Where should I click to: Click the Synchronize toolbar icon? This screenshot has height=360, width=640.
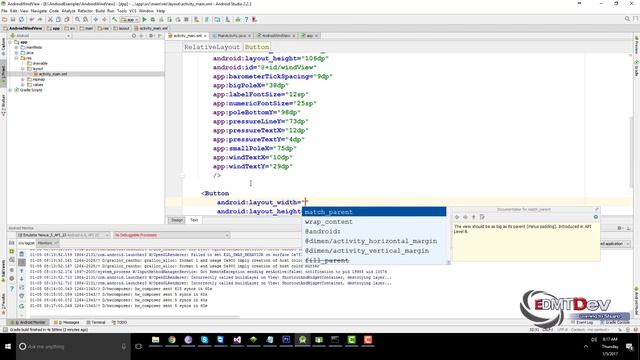(21, 20)
